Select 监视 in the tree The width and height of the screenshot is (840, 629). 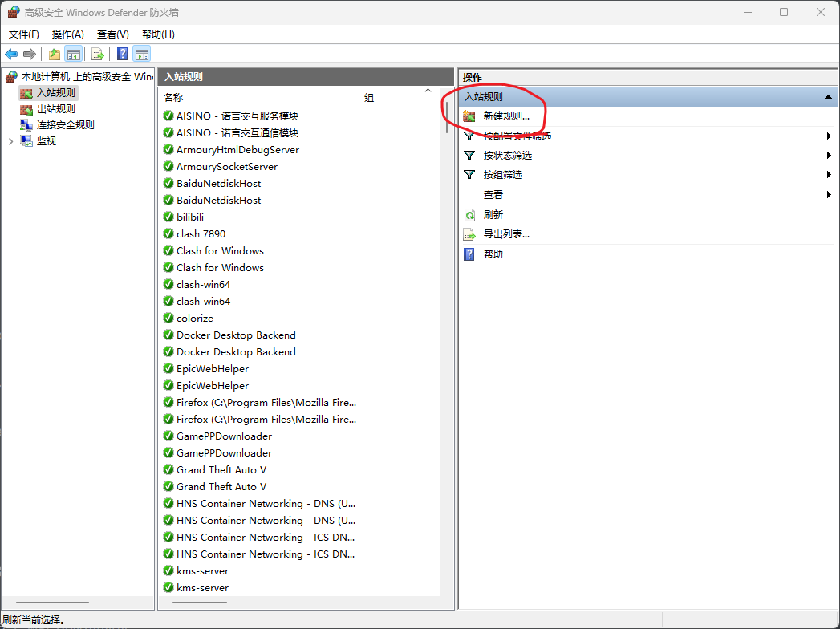(46, 141)
